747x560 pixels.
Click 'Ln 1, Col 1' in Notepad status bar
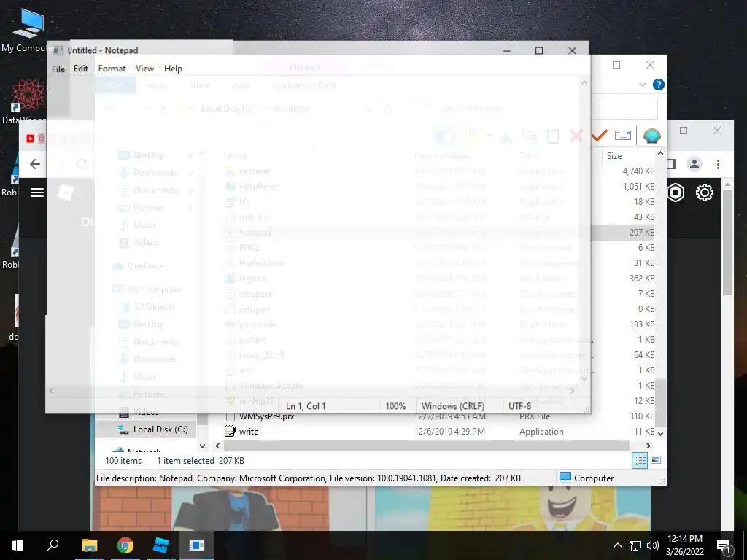306,406
